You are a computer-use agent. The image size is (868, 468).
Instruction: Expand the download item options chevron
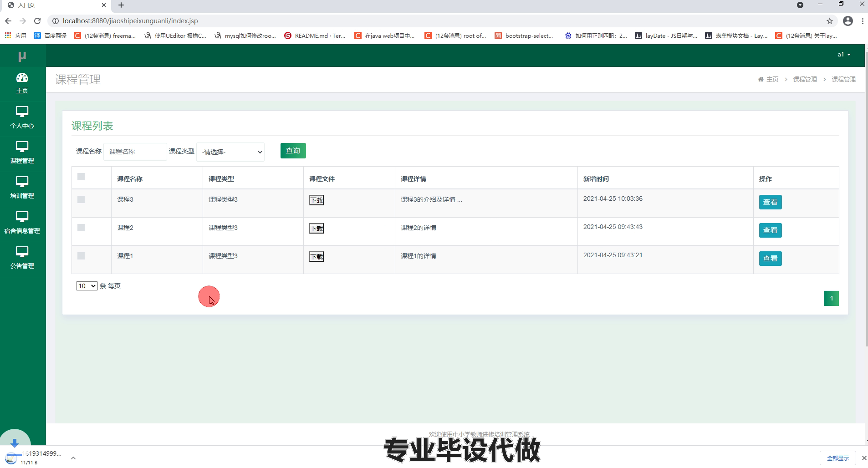point(73,458)
